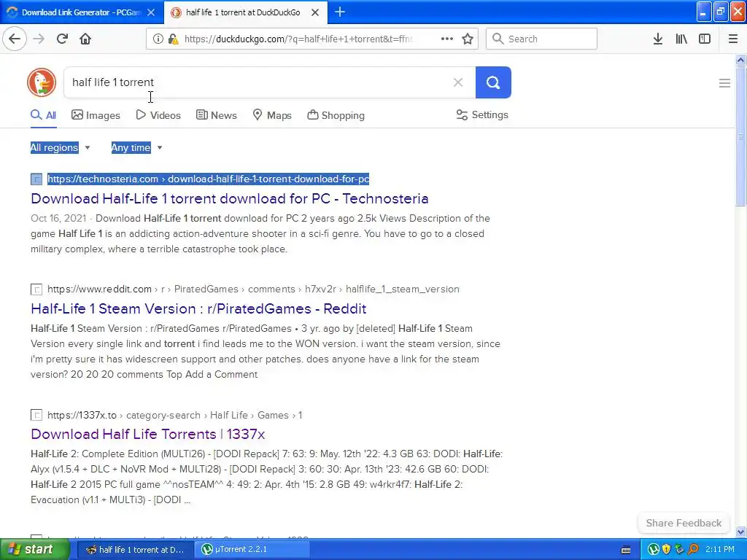Click the reddit.com result favicon
The height and width of the screenshot is (560, 747).
click(36, 289)
